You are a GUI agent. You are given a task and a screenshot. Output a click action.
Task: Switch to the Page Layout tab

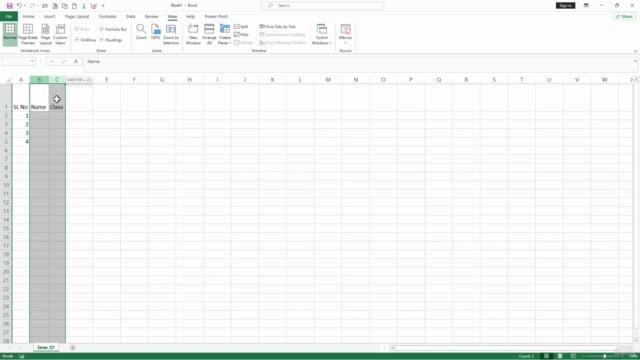(77, 17)
